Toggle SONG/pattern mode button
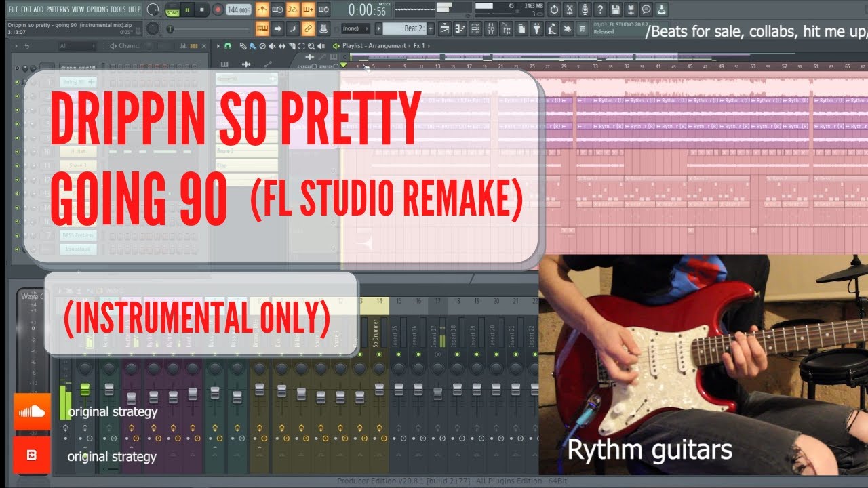The image size is (868, 488). tap(172, 10)
